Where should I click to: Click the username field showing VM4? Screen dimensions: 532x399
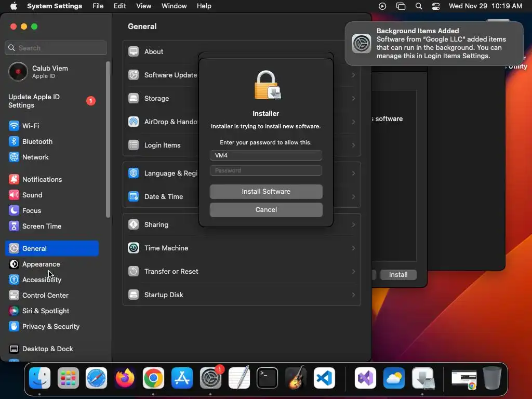pos(266,155)
